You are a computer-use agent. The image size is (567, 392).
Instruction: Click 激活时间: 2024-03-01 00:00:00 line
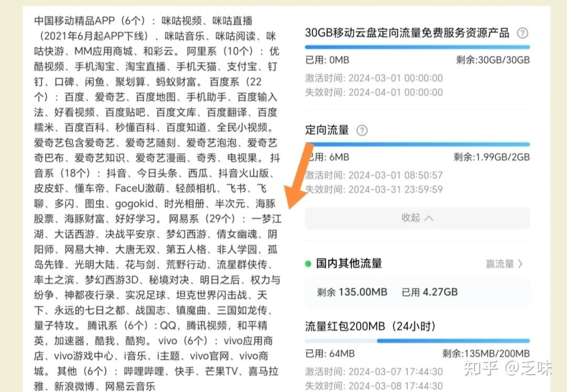click(374, 78)
